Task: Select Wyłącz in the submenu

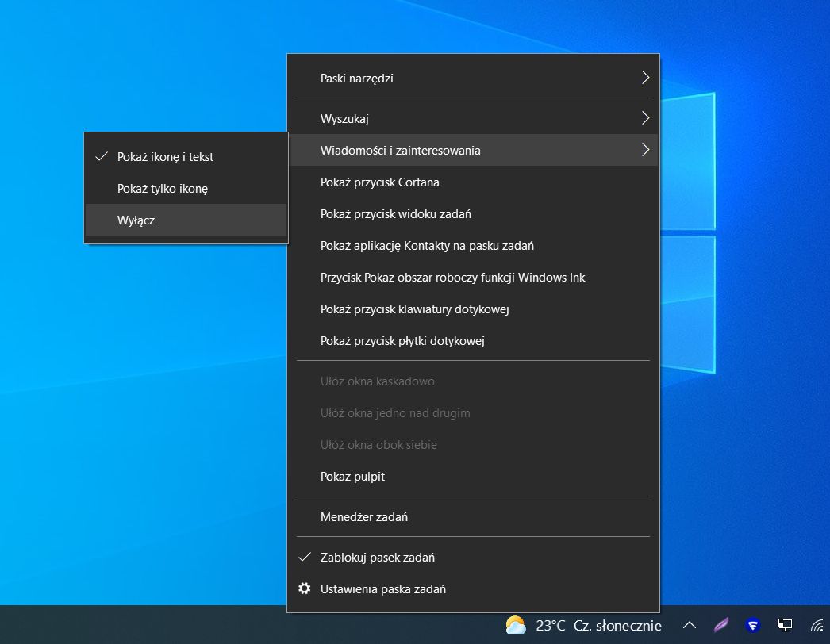Action: (x=135, y=220)
